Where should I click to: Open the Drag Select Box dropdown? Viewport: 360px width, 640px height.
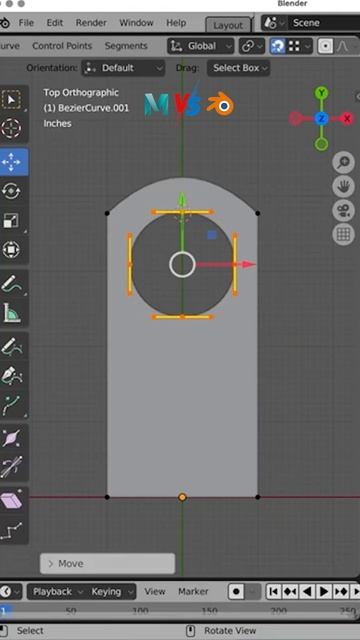(x=239, y=68)
